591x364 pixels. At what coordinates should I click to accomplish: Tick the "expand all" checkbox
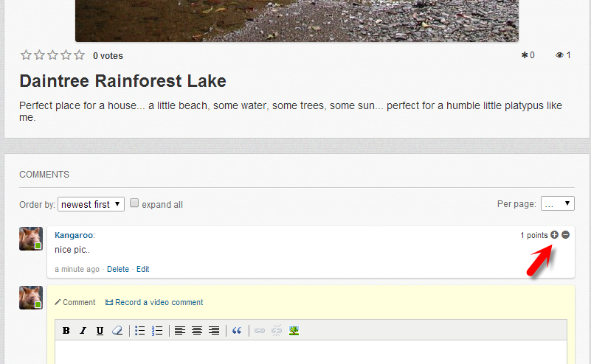click(135, 203)
